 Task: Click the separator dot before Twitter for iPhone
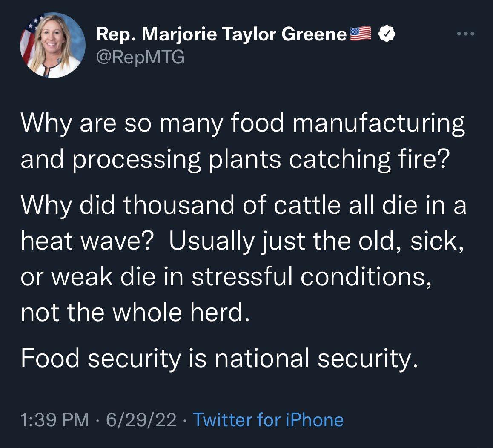point(184,420)
